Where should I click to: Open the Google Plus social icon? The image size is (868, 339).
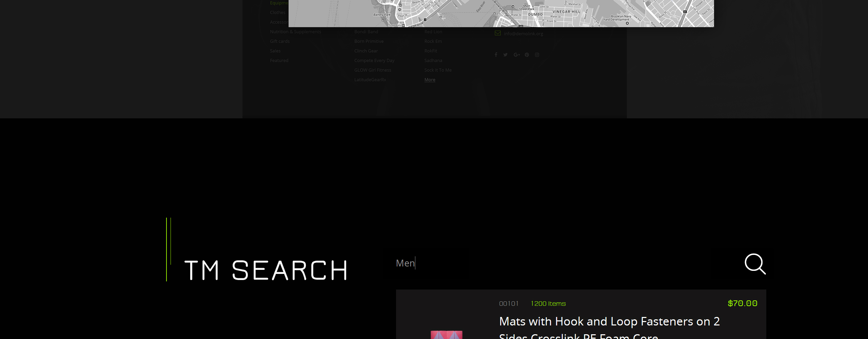click(x=517, y=55)
